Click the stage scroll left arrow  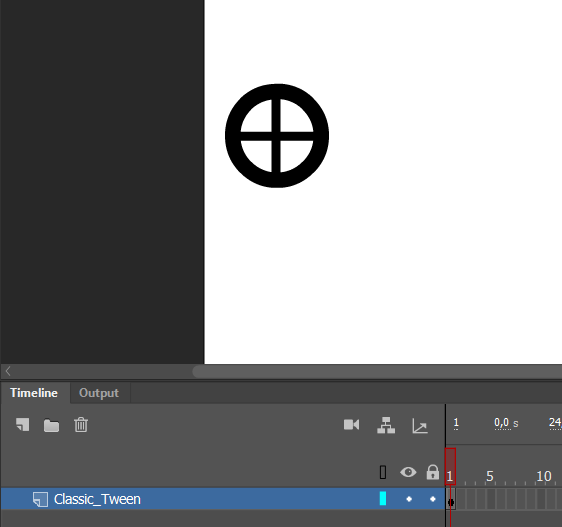pyautogui.click(x=8, y=371)
